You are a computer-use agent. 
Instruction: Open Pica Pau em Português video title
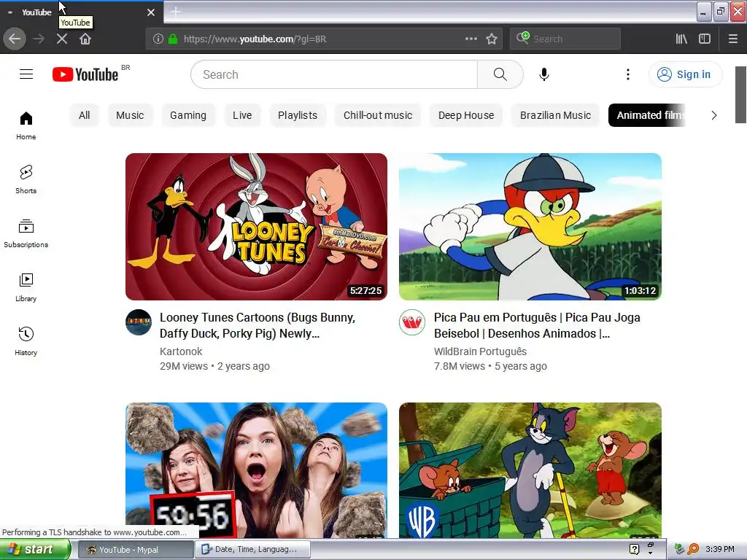pos(537,325)
